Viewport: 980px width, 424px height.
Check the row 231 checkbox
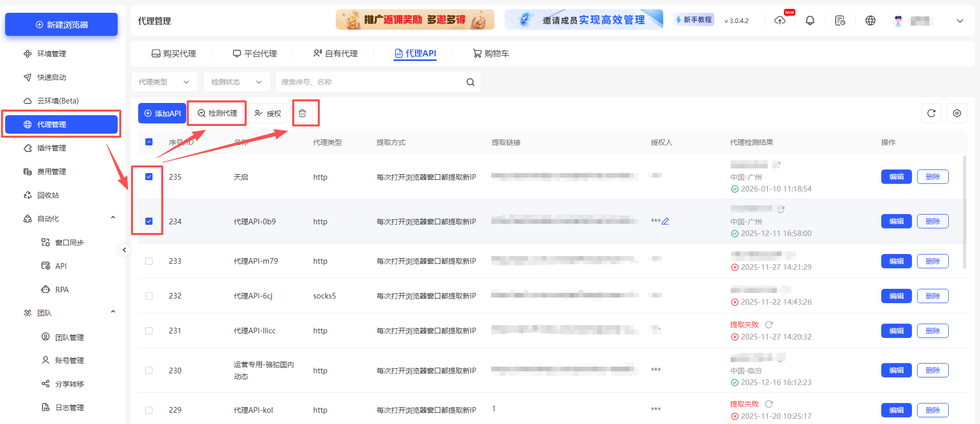click(x=149, y=331)
